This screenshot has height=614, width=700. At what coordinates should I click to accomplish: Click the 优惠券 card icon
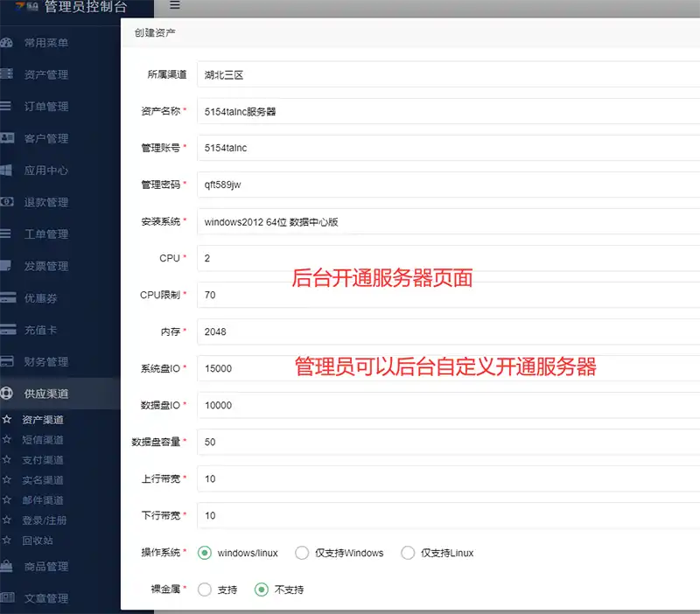[8, 297]
